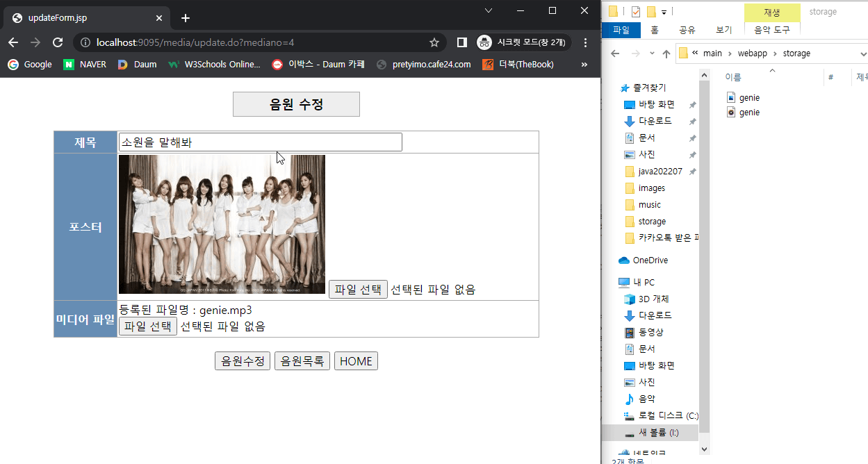Viewport: 868px width, 464px height.
Task: Reload the updateForm.jsp page
Action: click(58, 42)
